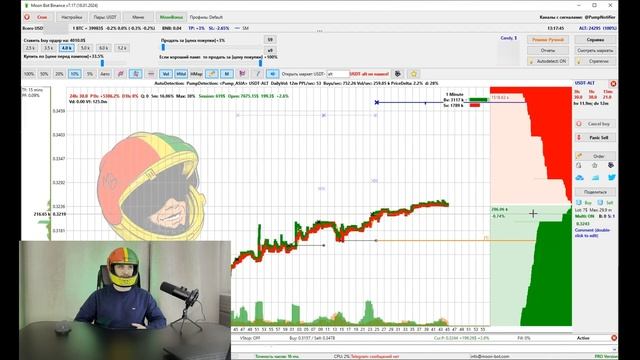Viewport: 640px width, 360px height.
Task: Click the blue chart share icon
Action: point(596,178)
